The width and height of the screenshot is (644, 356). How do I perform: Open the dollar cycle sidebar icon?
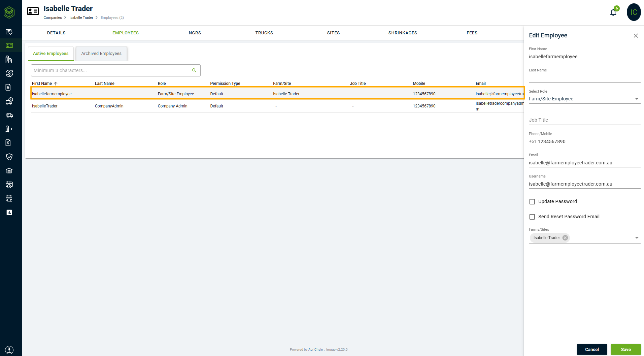coord(9,73)
